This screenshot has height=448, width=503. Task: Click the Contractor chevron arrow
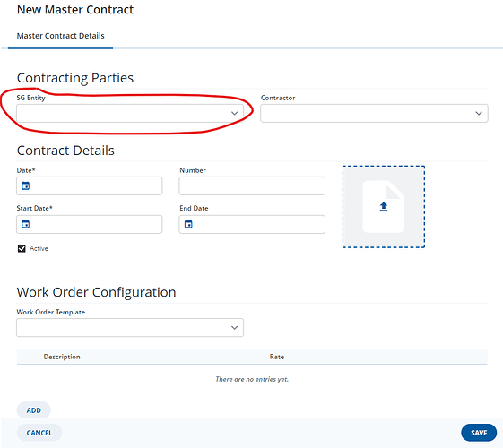[479, 113]
